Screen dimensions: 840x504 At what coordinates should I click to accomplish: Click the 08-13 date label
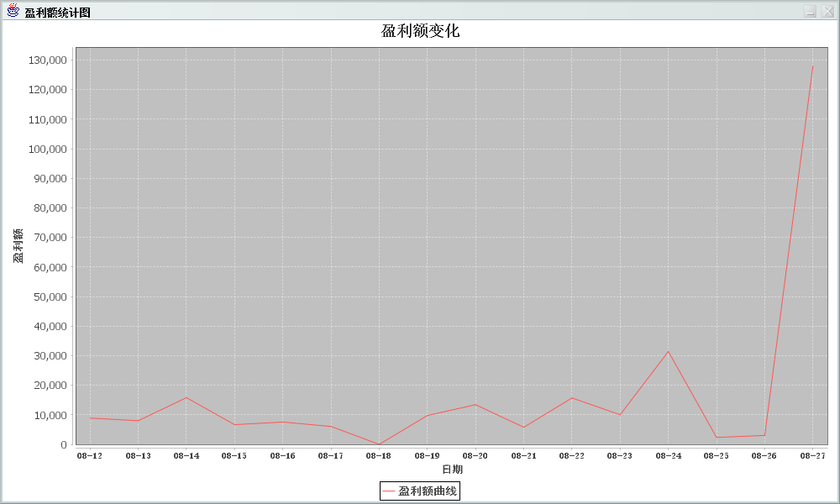(x=139, y=456)
